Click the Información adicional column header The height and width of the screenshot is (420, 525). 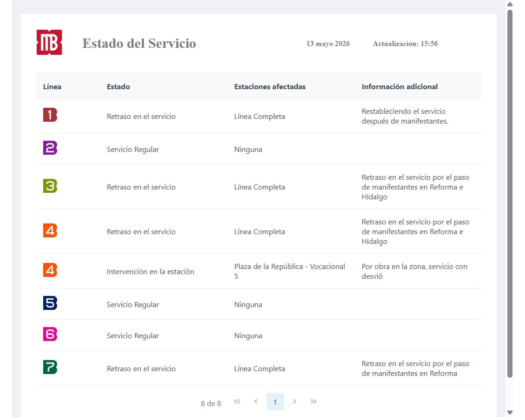[400, 87]
